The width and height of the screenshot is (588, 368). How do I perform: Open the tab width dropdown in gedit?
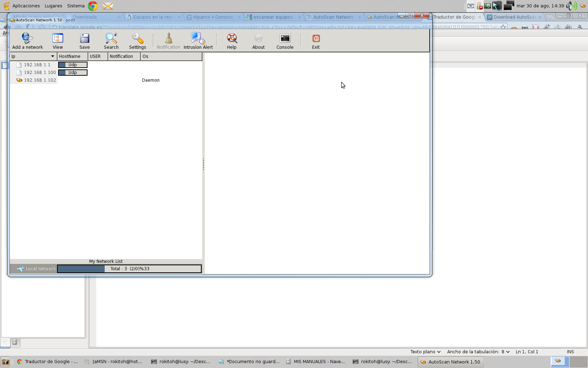(x=478, y=352)
